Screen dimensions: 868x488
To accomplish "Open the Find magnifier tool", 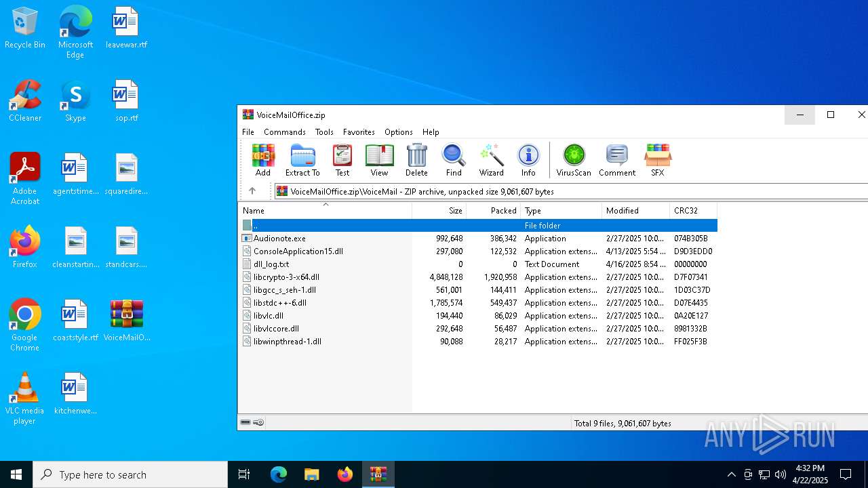I will tap(454, 160).
